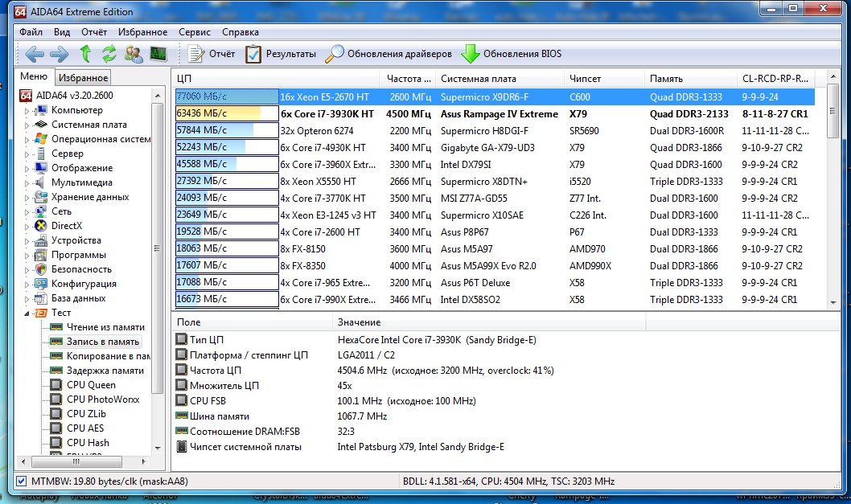
Task: Click the Результаты toolbar button
Action: 282,54
